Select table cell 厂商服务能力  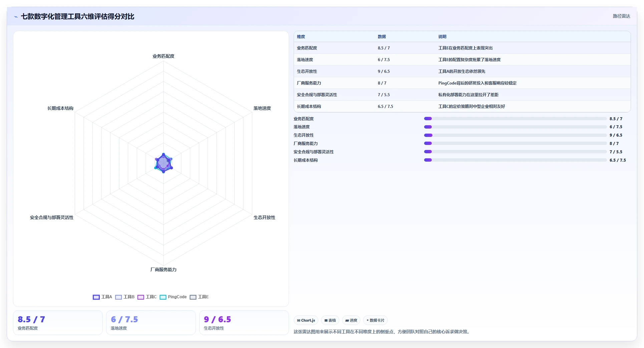click(x=309, y=83)
